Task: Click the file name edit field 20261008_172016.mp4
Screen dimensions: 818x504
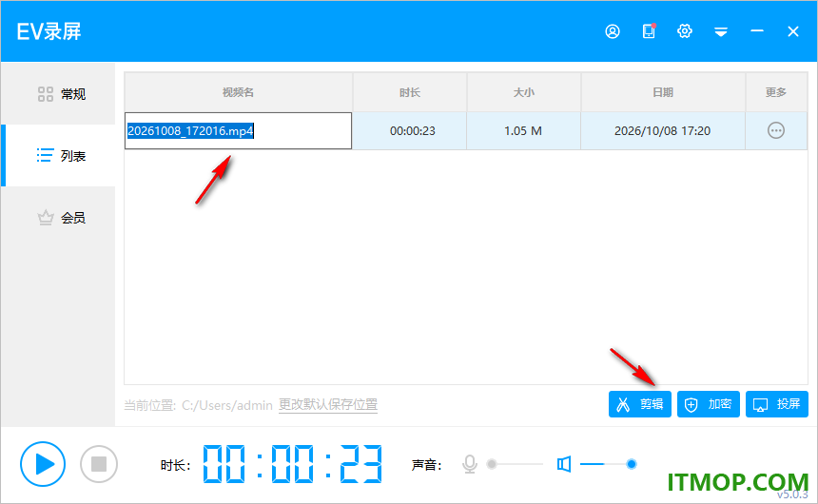Action: point(238,130)
